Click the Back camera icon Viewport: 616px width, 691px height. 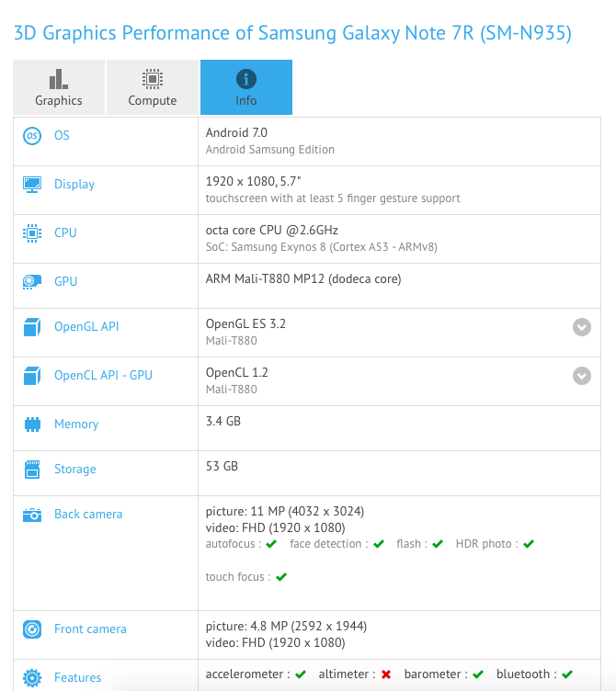click(32, 515)
